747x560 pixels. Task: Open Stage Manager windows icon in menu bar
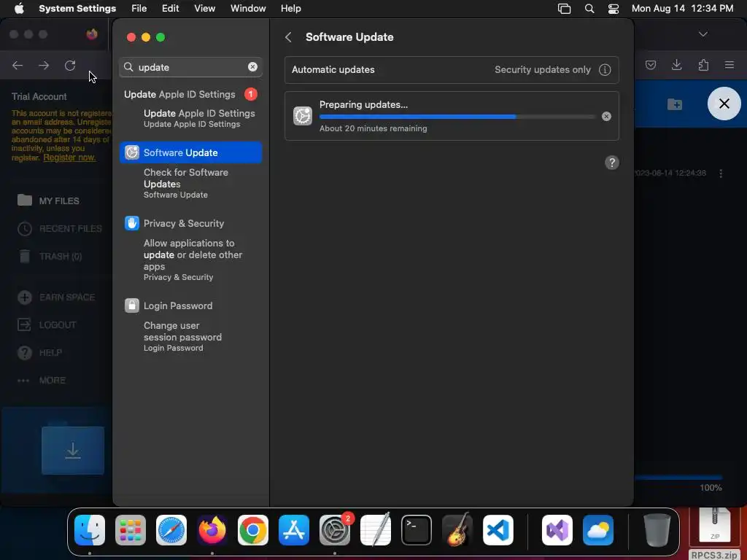tap(564, 9)
